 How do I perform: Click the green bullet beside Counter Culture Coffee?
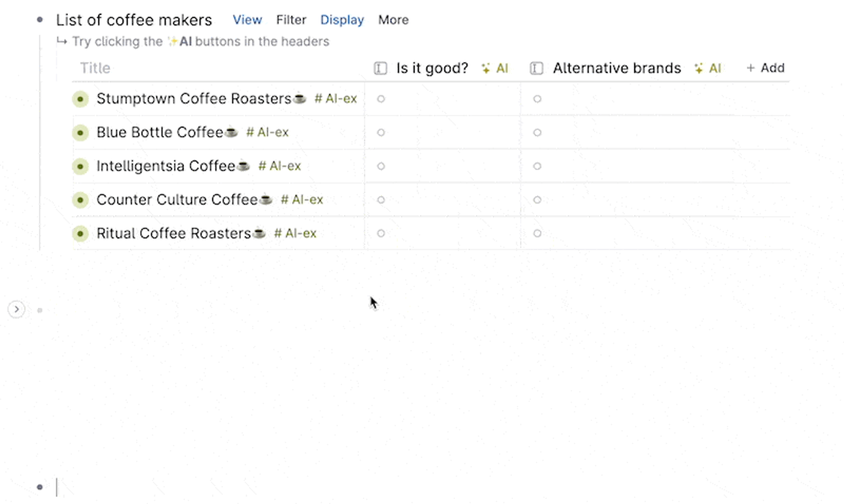pos(80,200)
